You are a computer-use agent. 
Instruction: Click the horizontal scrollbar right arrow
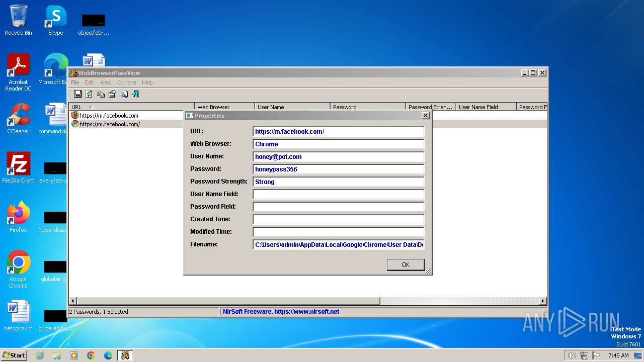[x=543, y=301]
